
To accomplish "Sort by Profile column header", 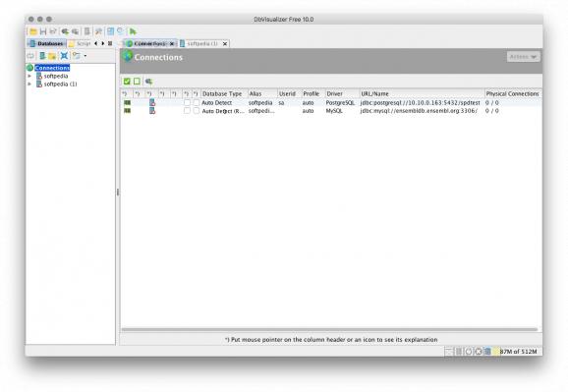I will [312, 94].
